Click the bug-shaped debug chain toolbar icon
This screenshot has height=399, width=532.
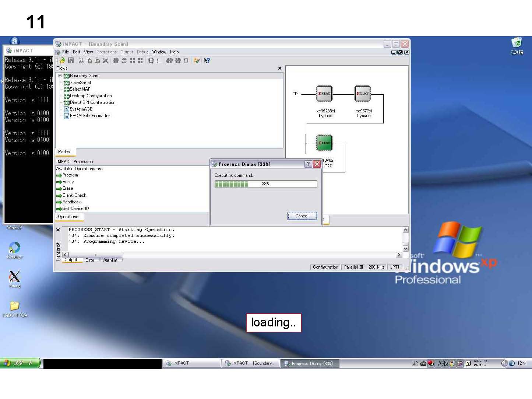[124, 61]
